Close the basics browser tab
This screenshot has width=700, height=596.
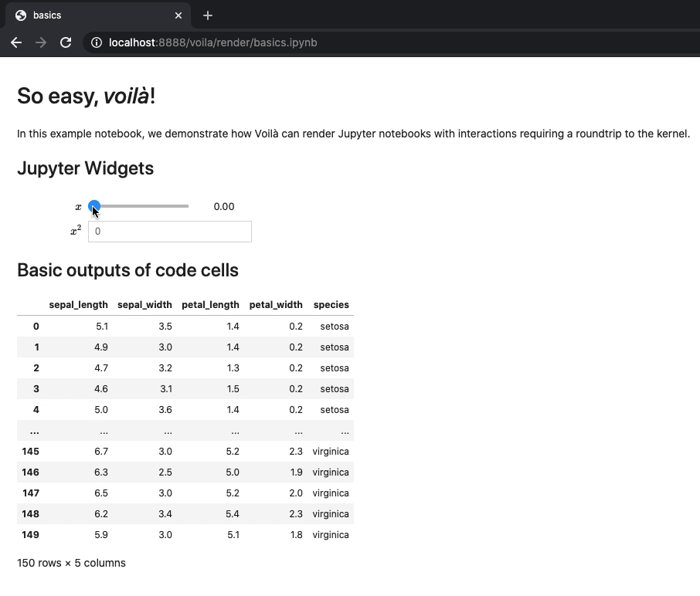(x=178, y=15)
